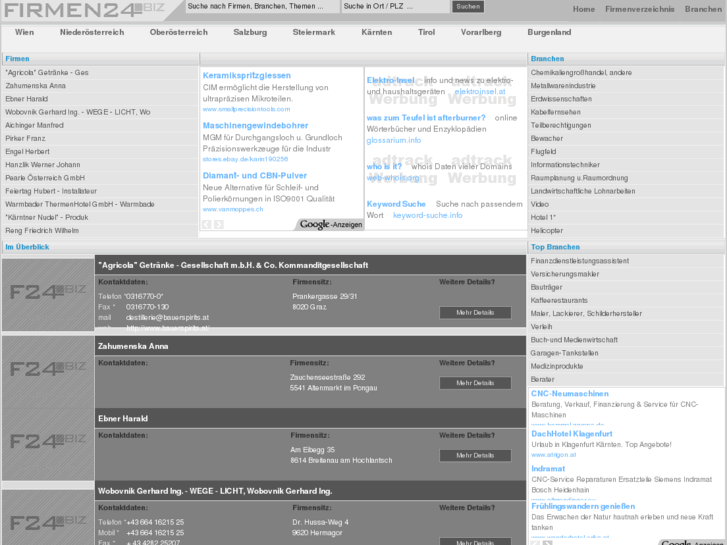Open Finanzdienstleistungsassistent in Top Branchen
The width and height of the screenshot is (727, 545).
580,261
